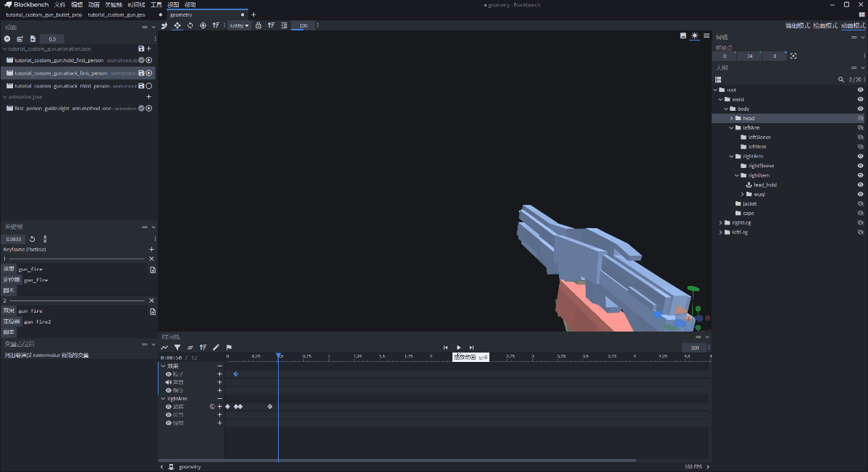This screenshot has height=472, width=868.
Task: Collapse the rightArm group in the timeline
Action: tap(163, 398)
